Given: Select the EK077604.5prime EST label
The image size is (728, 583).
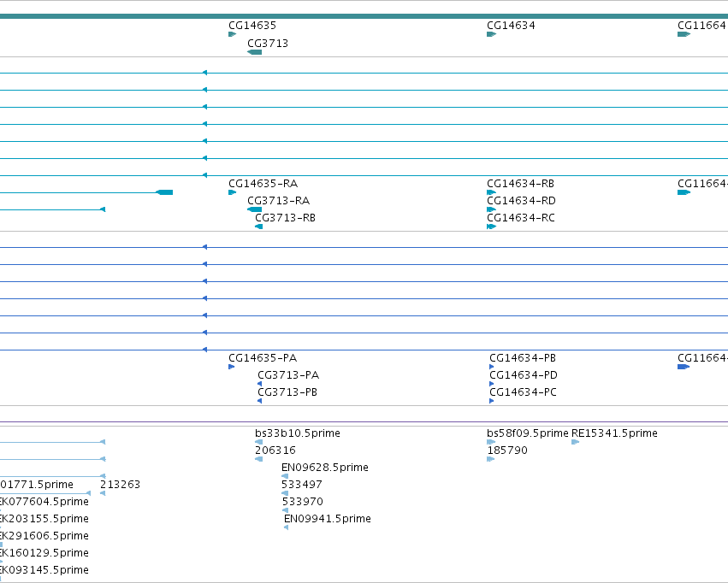Looking at the screenshot, I should click(x=44, y=502).
